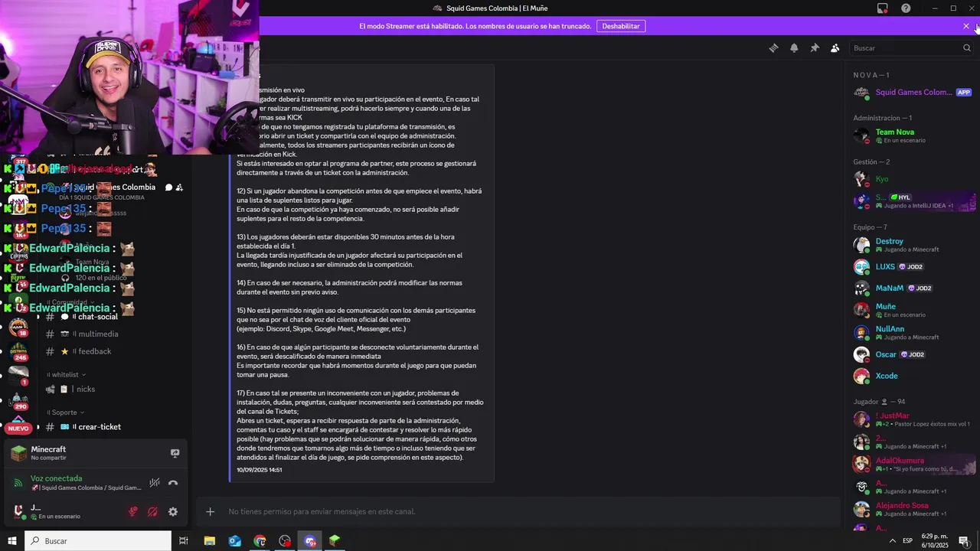Open the ESP language indicator

pos(907,541)
